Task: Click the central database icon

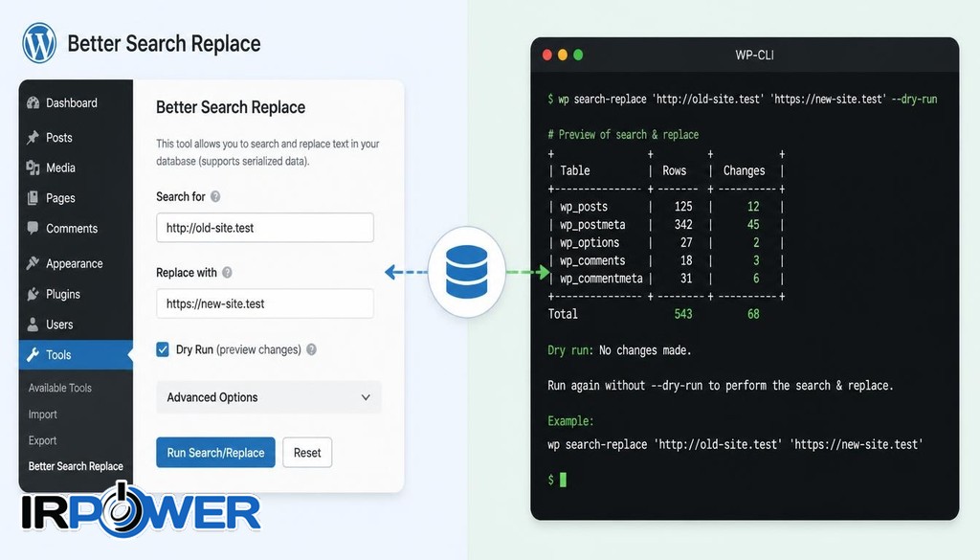Action: [467, 272]
